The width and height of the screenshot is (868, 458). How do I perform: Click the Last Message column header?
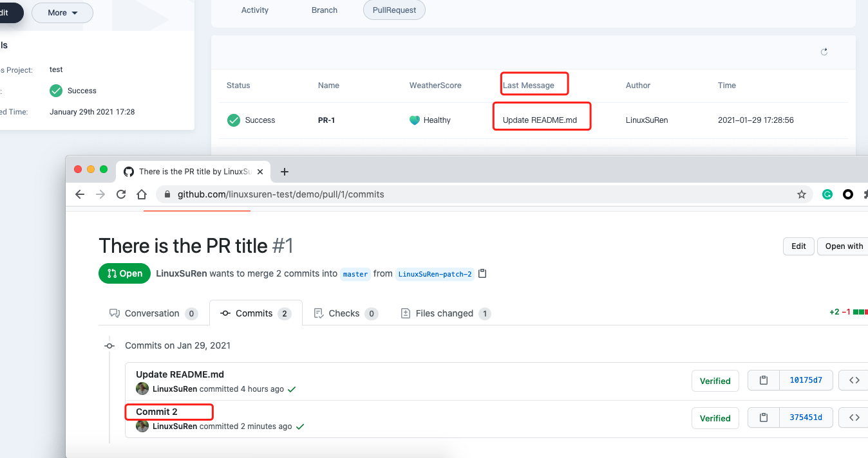(529, 86)
